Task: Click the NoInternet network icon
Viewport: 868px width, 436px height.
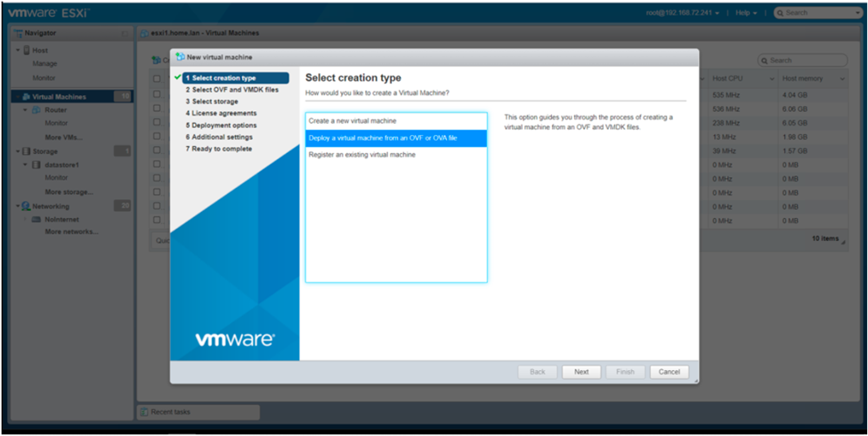Action: point(37,220)
